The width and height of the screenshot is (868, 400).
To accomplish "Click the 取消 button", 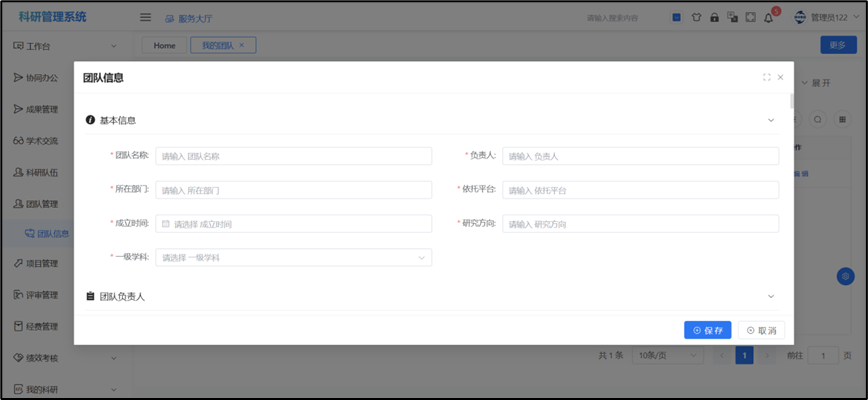I will tap(761, 330).
